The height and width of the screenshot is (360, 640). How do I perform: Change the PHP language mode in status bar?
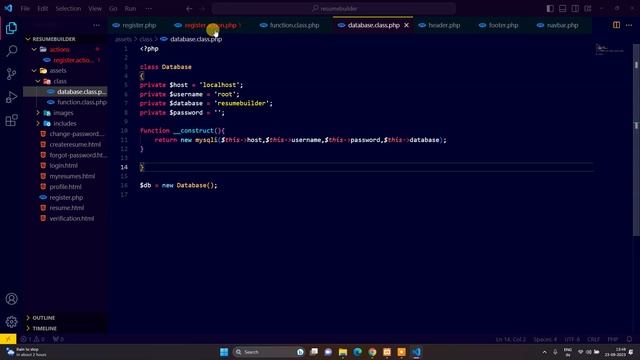point(612,339)
